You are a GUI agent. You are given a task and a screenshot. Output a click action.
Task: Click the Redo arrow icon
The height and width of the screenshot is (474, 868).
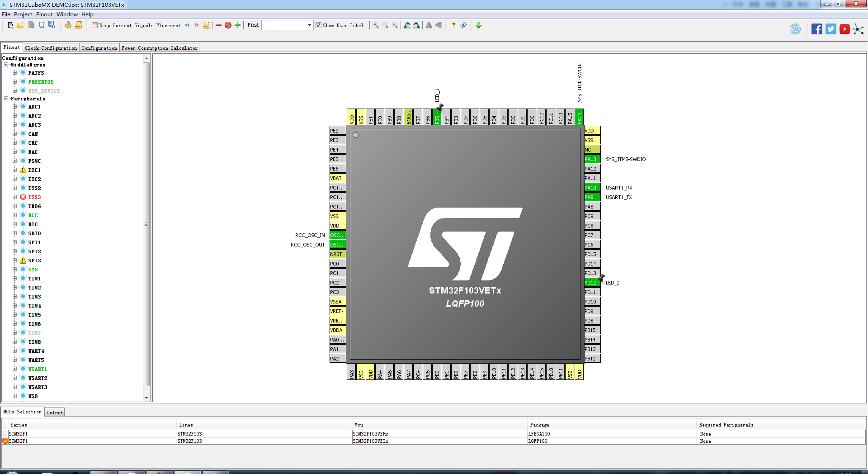(197, 25)
